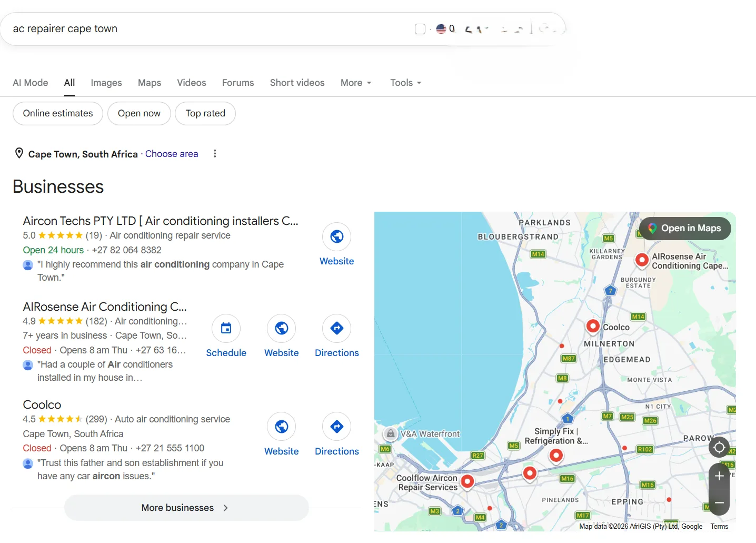This screenshot has width=756, height=543.
Task: Click AIRosense globe Website icon
Action: pyautogui.click(x=282, y=329)
